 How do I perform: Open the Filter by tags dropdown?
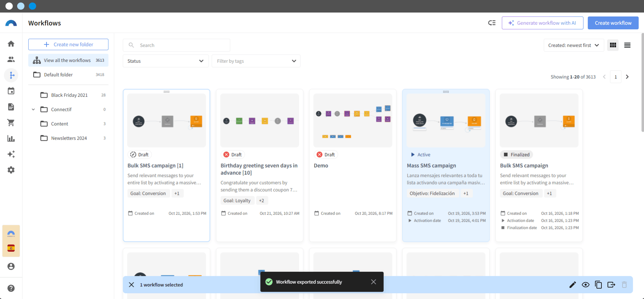click(x=256, y=61)
